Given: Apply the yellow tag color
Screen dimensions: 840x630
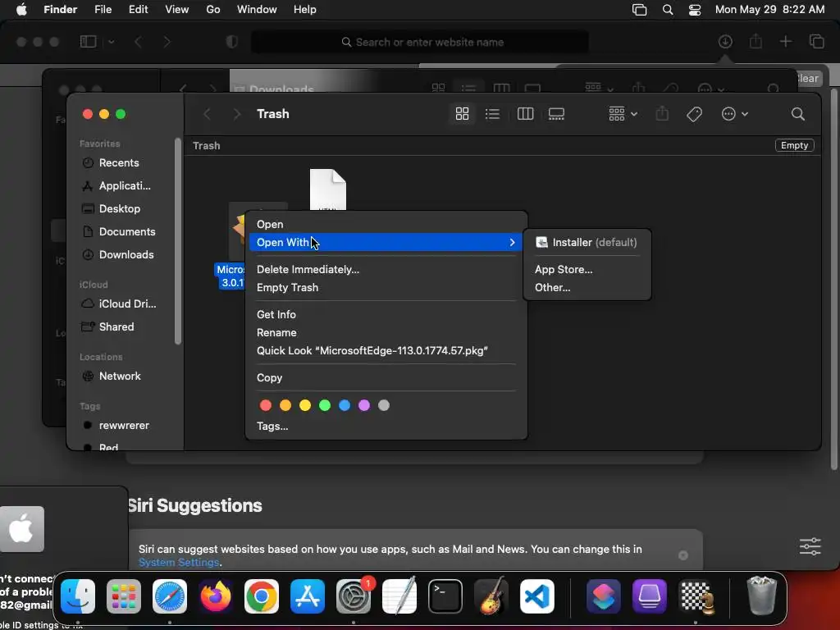Looking at the screenshot, I should (x=305, y=405).
